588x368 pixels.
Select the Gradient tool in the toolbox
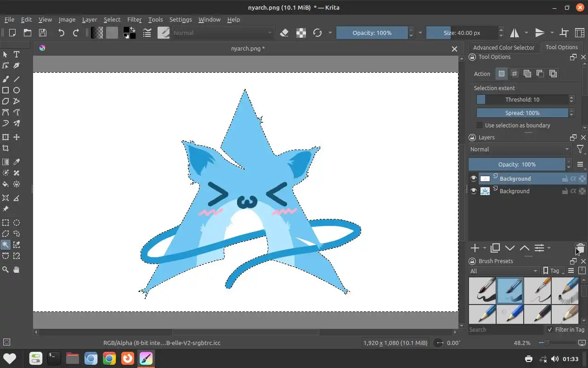[x=6, y=162]
